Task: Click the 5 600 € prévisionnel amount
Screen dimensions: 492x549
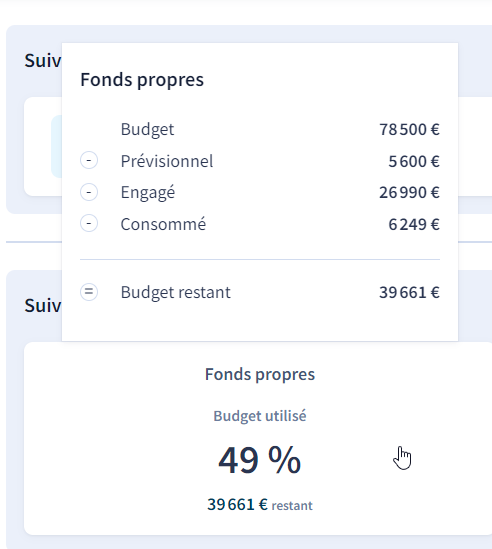Action: (x=414, y=161)
